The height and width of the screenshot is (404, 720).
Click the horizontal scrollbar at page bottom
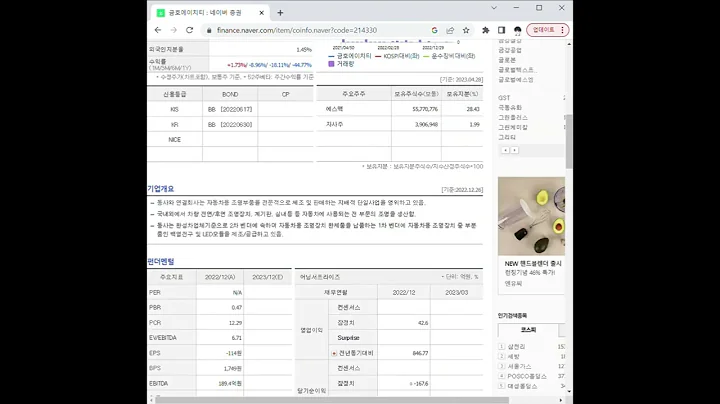[x=332, y=400]
